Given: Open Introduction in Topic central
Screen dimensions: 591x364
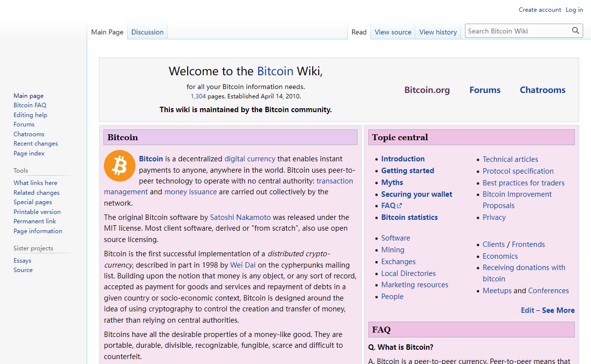Looking at the screenshot, I should coord(403,159).
